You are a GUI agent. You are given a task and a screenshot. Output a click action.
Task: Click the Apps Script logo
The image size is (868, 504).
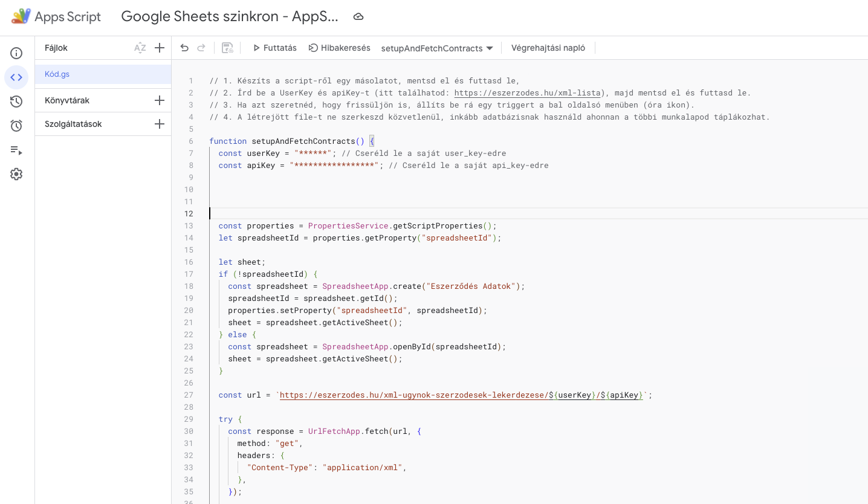56,17
